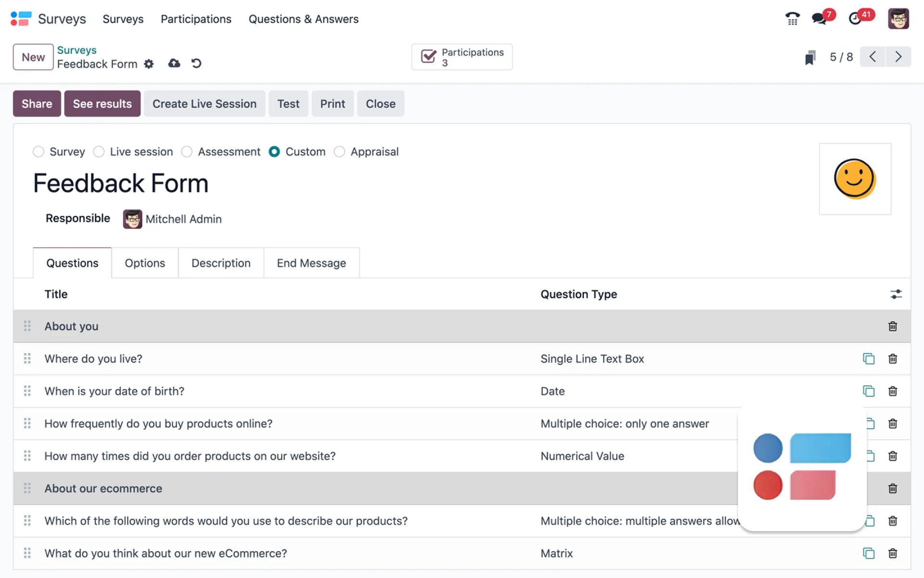Delete the About our ecommerce section
This screenshot has width=924, height=578.
(893, 488)
